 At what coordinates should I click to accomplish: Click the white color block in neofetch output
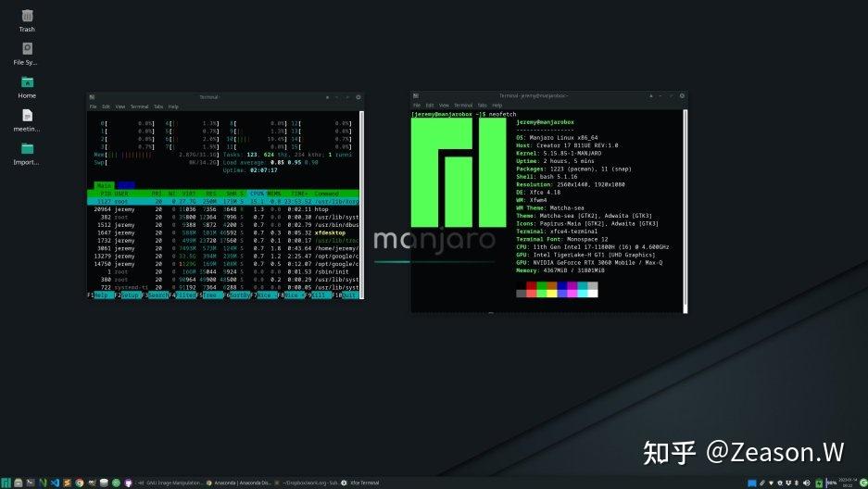tap(592, 294)
